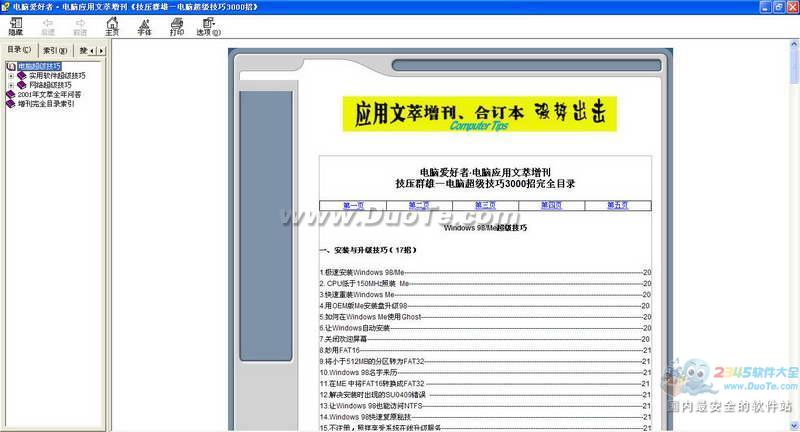Click the Windows 98/Me超级技巧 subtitle
The width and height of the screenshot is (800, 432).
485,227
